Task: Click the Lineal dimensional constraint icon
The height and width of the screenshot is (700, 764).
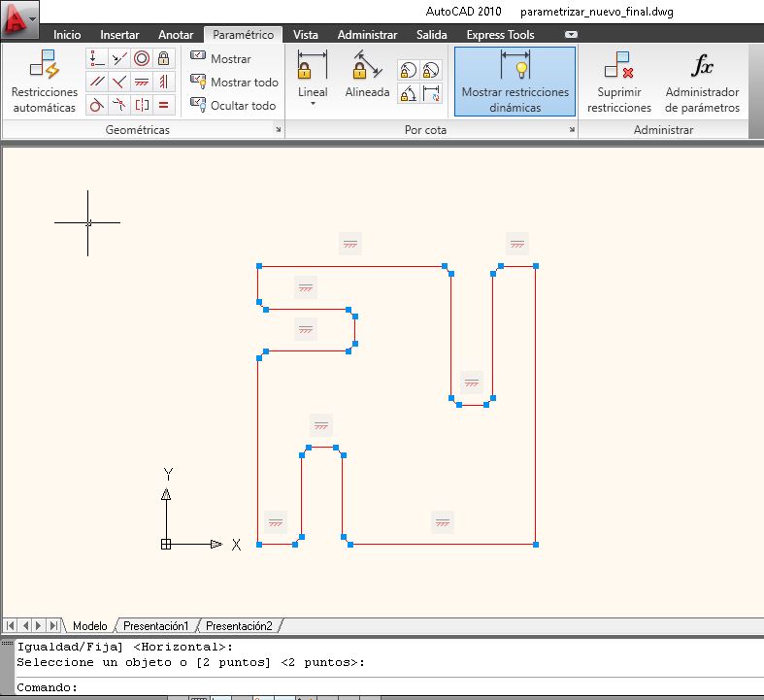Action: (x=313, y=66)
